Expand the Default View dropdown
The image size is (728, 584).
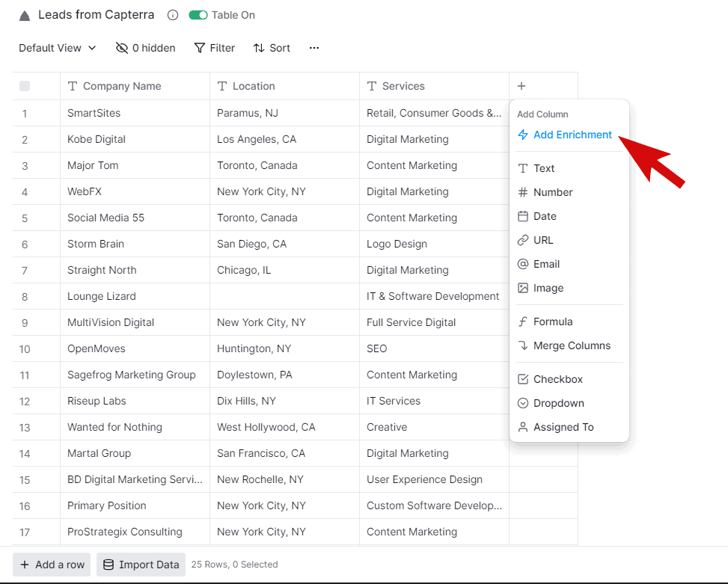click(x=57, y=48)
